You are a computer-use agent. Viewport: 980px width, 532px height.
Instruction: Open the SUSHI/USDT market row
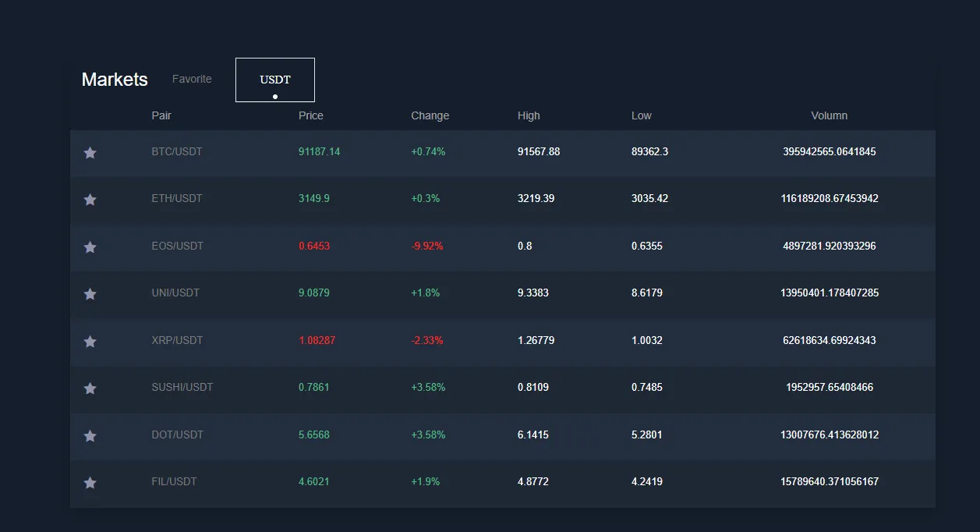[503, 388]
